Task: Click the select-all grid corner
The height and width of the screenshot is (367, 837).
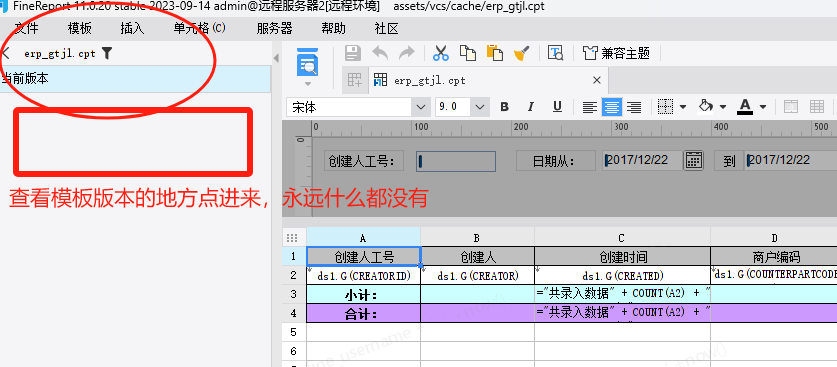Action: (293, 237)
